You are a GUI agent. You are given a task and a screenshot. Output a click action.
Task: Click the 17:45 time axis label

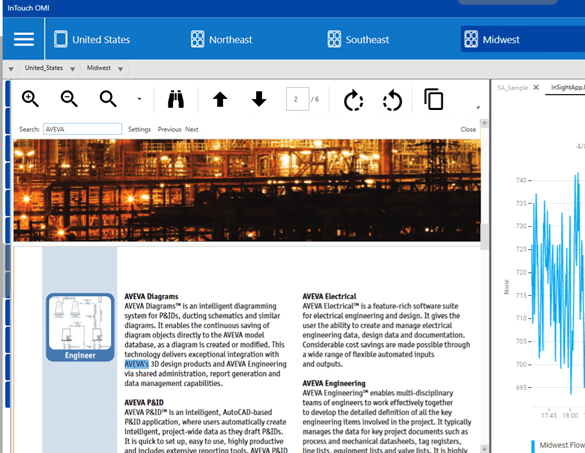click(x=549, y=415)
